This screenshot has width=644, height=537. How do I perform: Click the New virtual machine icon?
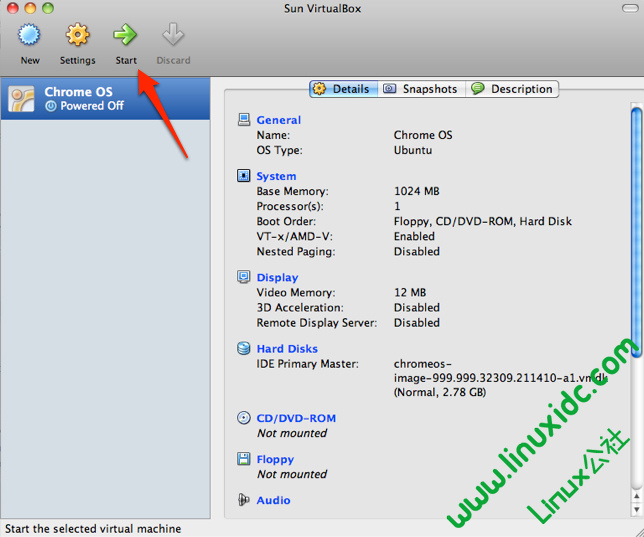(30, 36)
